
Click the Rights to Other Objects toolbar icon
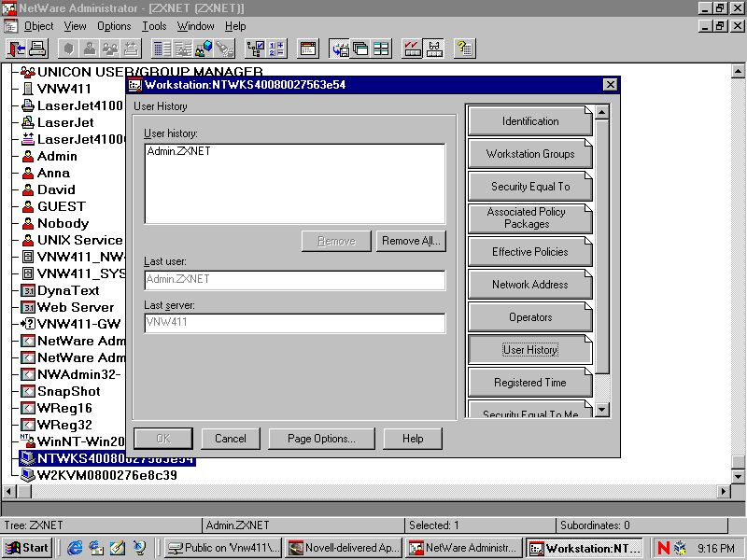[182, 49]
